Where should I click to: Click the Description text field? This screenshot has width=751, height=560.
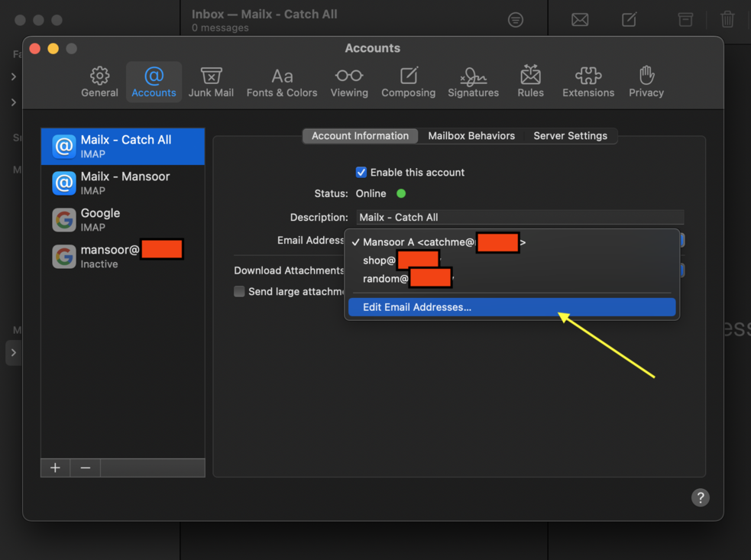pos(520,217)
